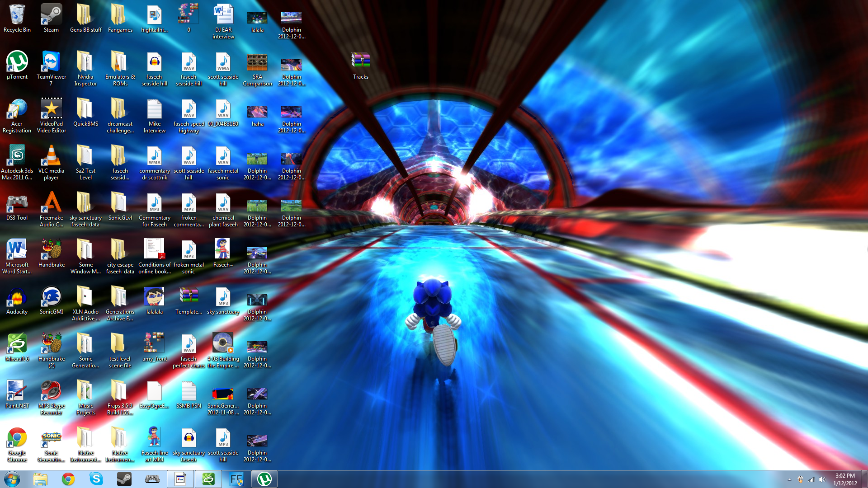Open the µTorrent desktop shortcut

[x=17, y=66]
